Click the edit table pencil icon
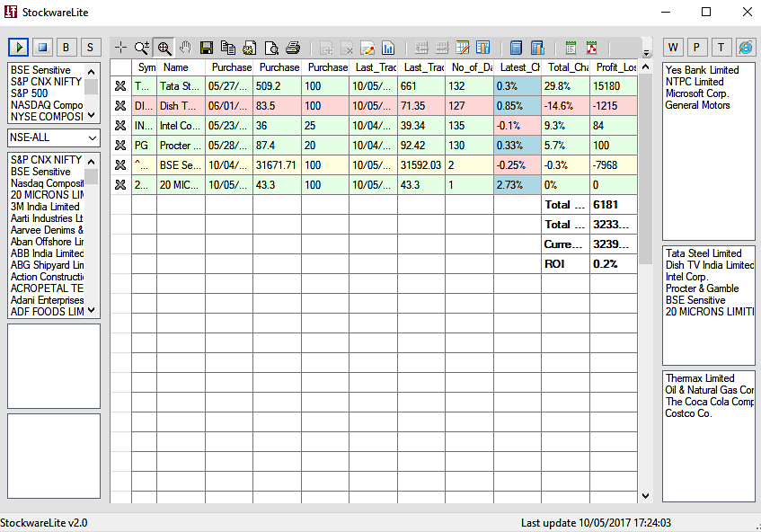761x532 pixels. (463, 48)
